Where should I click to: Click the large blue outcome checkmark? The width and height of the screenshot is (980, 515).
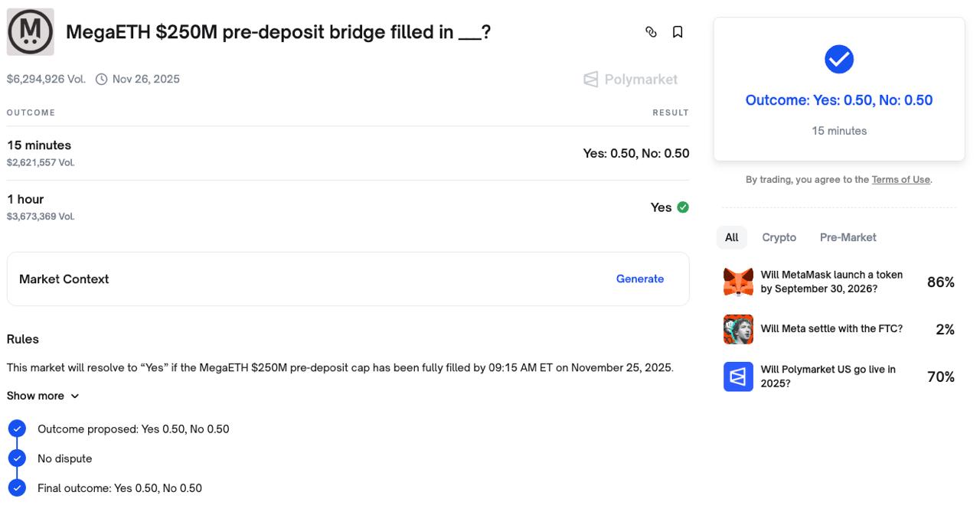click(x=839, y=60)
